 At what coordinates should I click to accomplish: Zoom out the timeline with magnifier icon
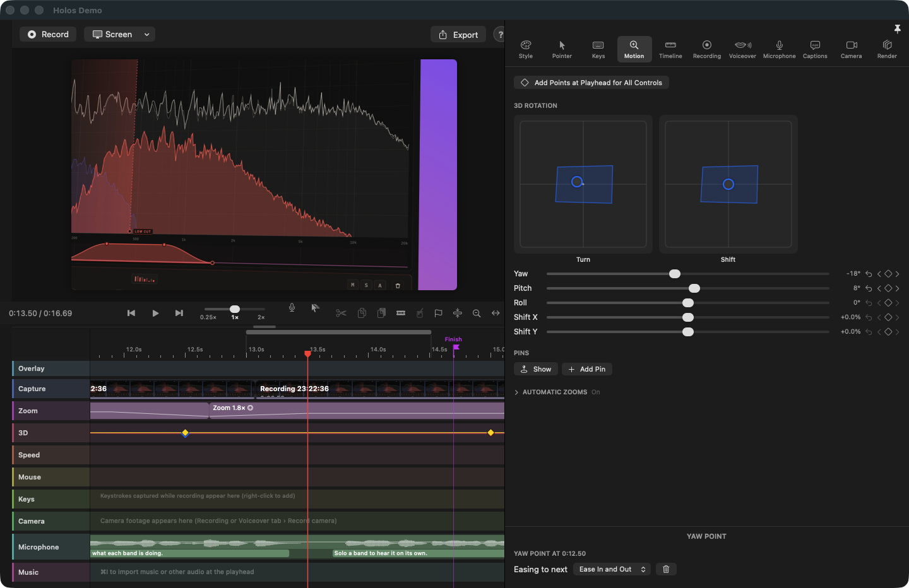tap(477, 313)
